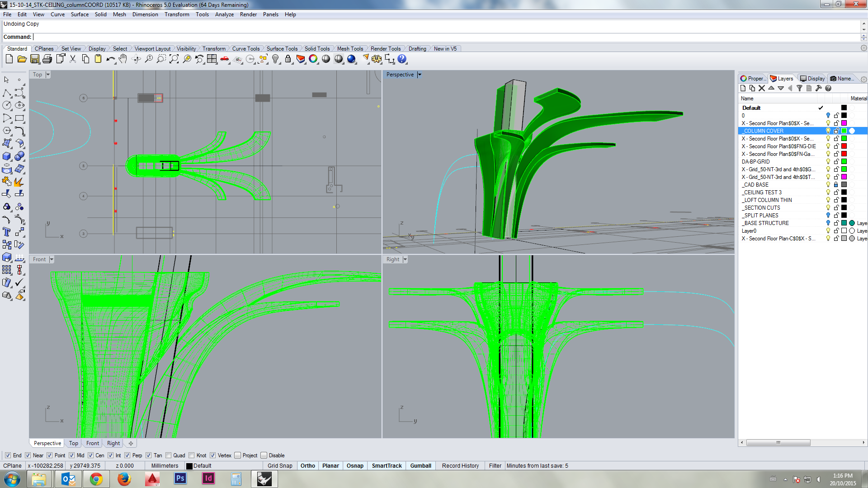Select the Pan hand tool

(123, 59)
